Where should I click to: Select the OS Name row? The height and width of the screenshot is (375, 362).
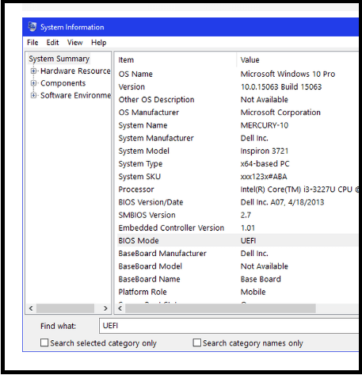tap(237, 74)
